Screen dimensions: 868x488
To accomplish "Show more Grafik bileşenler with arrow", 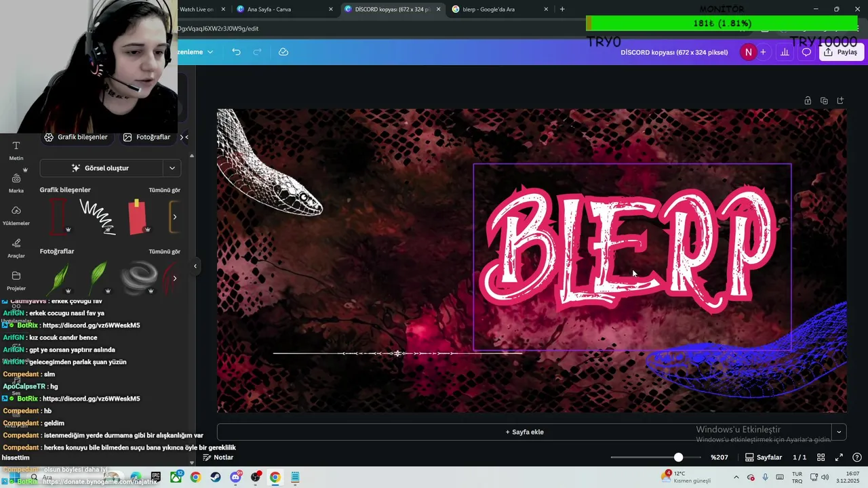I will click(x=174, y=217).
